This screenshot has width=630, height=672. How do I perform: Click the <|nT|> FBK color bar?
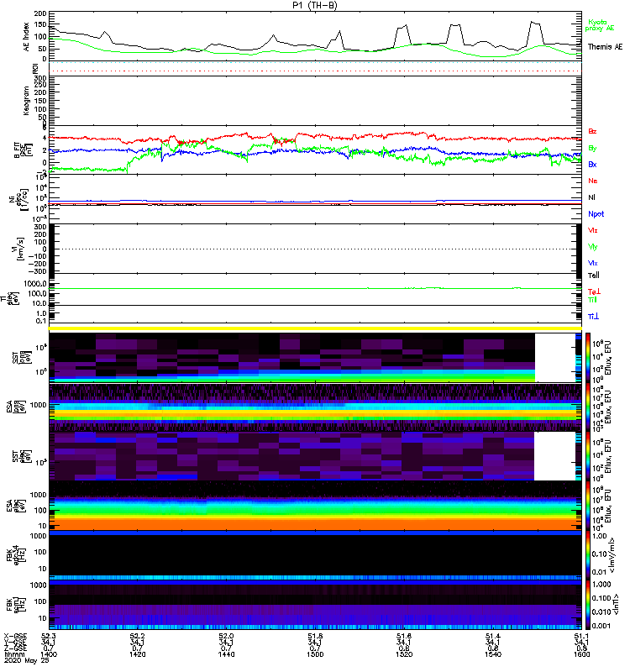click(x=588, y=605)
